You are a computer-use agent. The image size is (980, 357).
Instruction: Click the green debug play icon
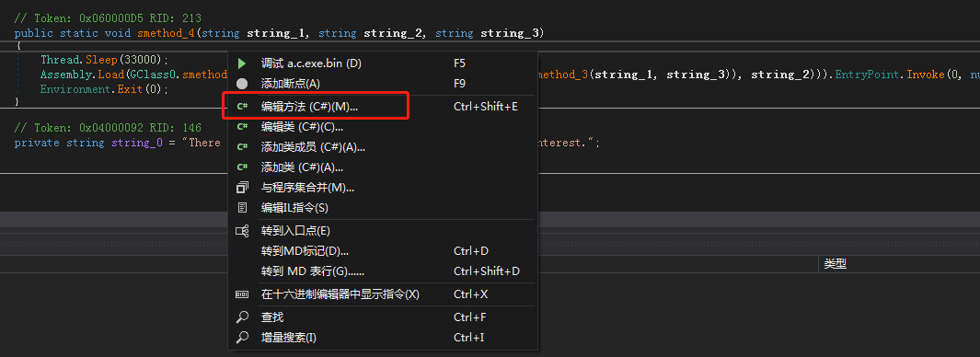point(242,63)
